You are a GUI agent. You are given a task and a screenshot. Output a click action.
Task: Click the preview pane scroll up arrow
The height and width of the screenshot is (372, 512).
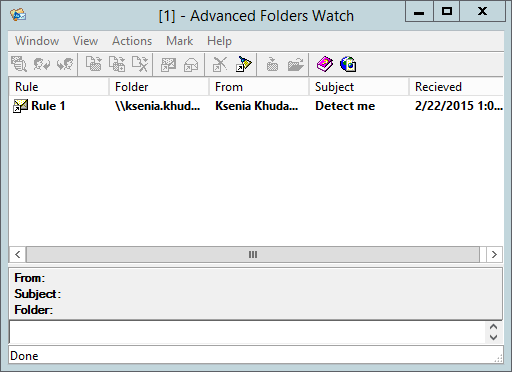[x=494, y=327]
